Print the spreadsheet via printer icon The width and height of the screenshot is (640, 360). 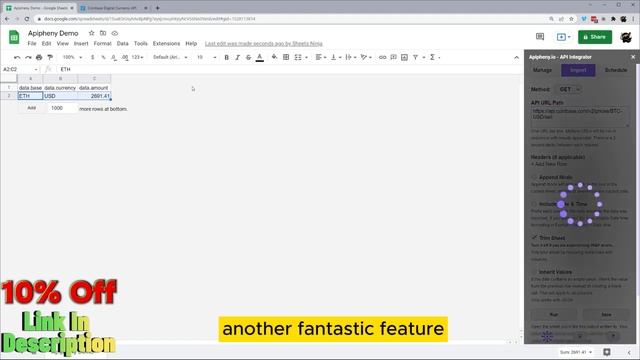click(39, 58)
